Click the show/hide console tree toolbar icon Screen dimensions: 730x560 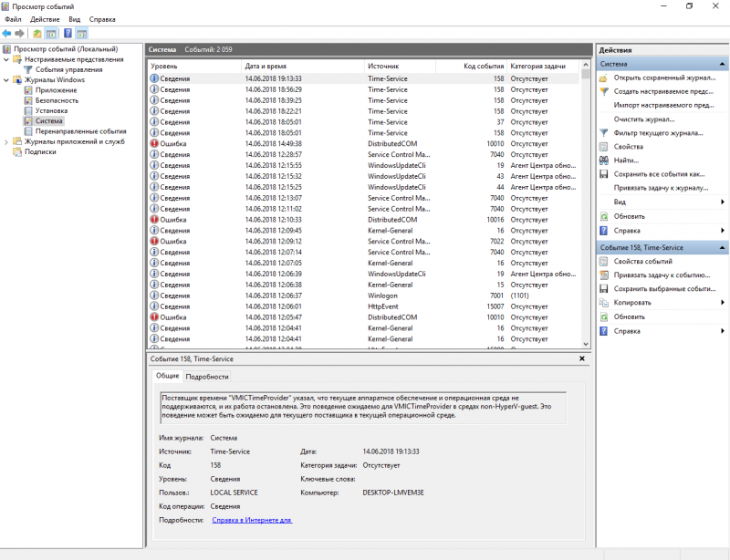[x=51, y=34]
